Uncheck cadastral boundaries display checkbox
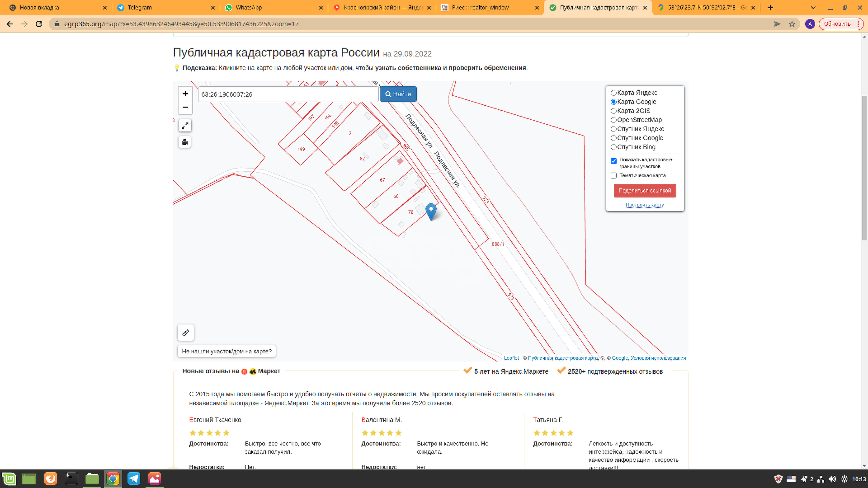The width and height of the screenshot is (868, 488). [x=613, y=161]
